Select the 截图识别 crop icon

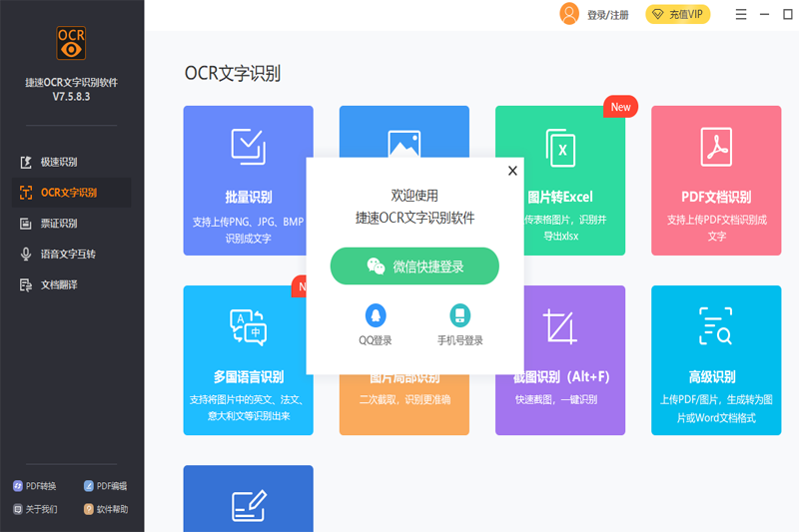[x=559, y=326]
